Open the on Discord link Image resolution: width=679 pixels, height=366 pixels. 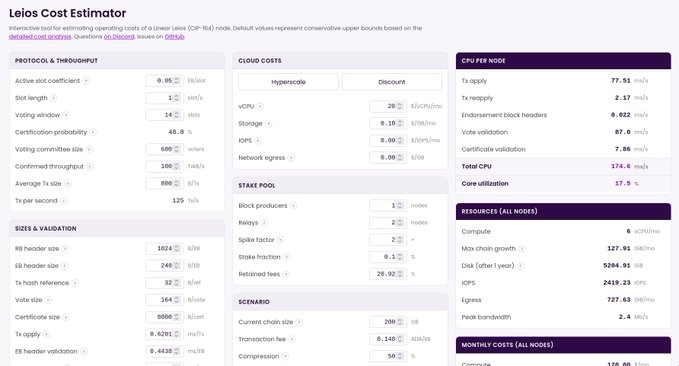tap(119, 37)
